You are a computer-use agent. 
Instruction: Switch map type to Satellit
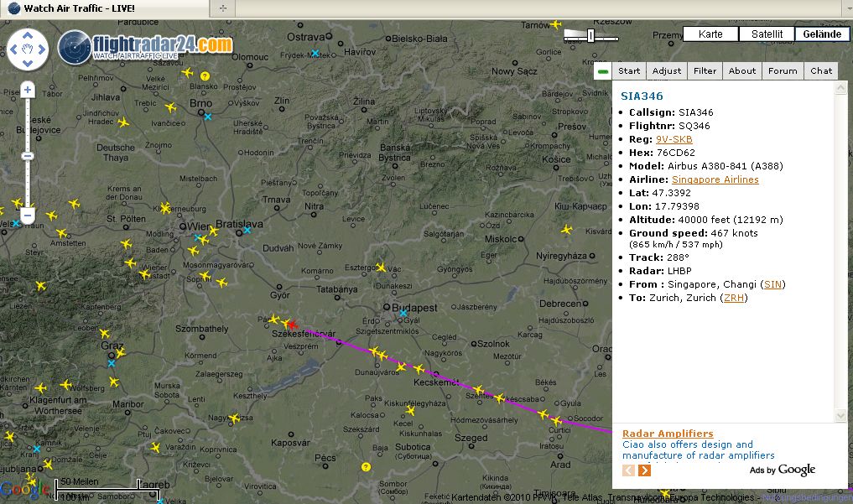767,34
